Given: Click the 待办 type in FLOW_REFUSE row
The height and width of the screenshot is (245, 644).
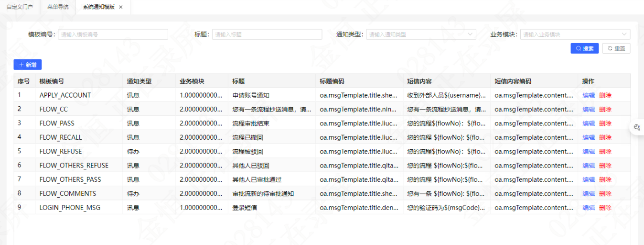Looking at the screenshot, I should 133,152.
